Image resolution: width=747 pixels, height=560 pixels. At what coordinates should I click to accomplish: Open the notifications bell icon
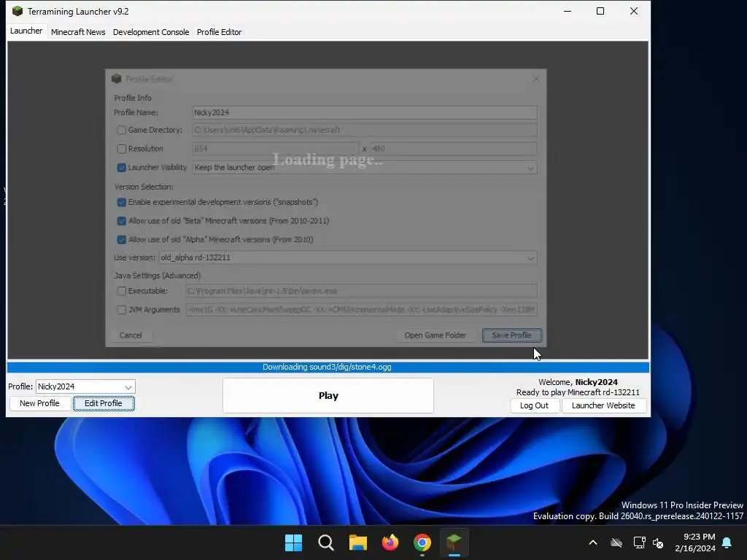pyautogui.click(x=727, y=542)
